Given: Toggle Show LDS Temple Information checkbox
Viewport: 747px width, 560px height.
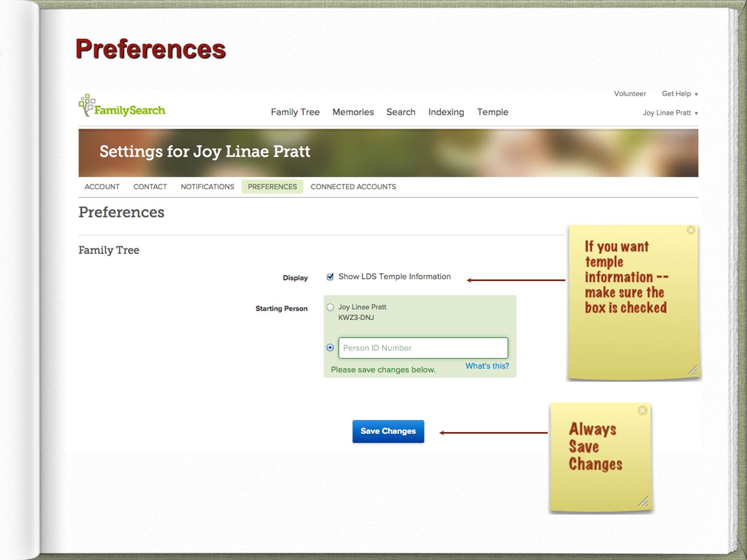Looking at the screenshot, I should pyautogui.click(x=330, y=277).
